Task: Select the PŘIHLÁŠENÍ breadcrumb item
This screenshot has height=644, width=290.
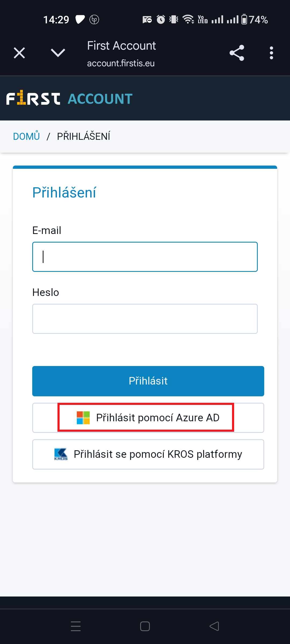Action: pyautogui.click(x=84, y=136)
